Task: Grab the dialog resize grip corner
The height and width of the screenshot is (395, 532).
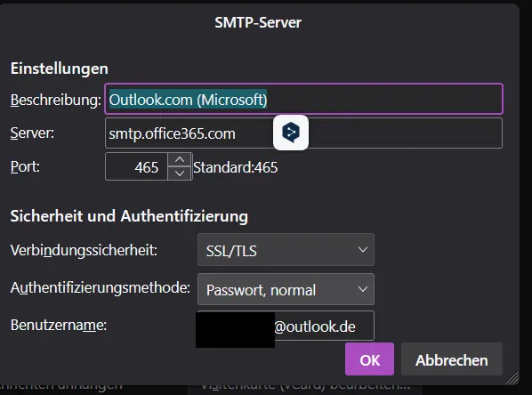Action: [x=512, y=378]
